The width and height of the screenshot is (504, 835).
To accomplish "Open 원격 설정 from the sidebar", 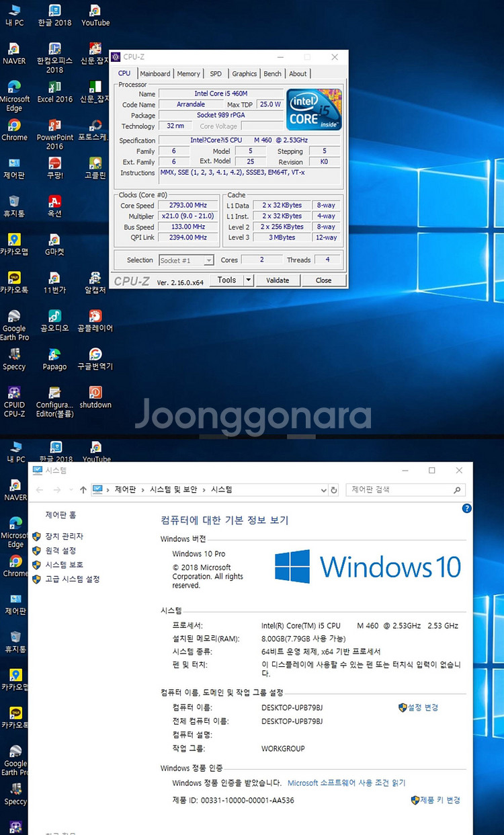I will pyautogui.click(x=60, y=551).
